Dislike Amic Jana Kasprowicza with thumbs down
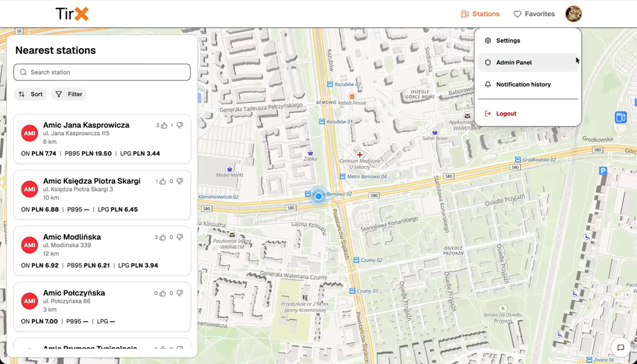Image resolution: width=637 pixels, height=364 pixels. (180, 125)
